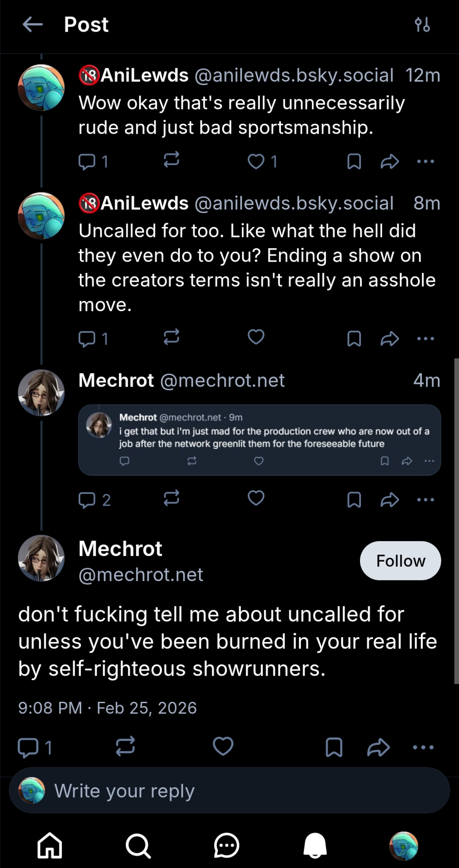Like the main post by Mechrot

[x=223, y=746]
